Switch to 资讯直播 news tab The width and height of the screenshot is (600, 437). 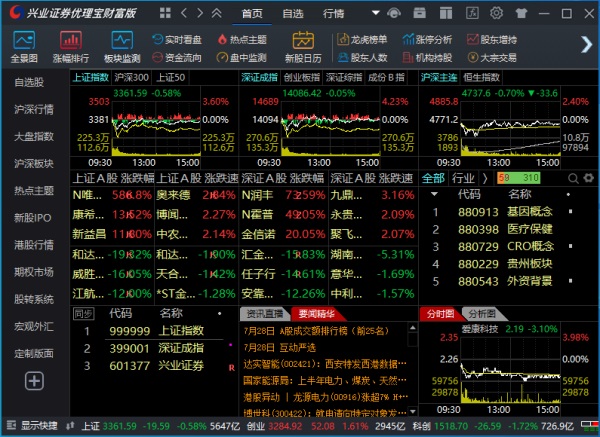(261, 313)
